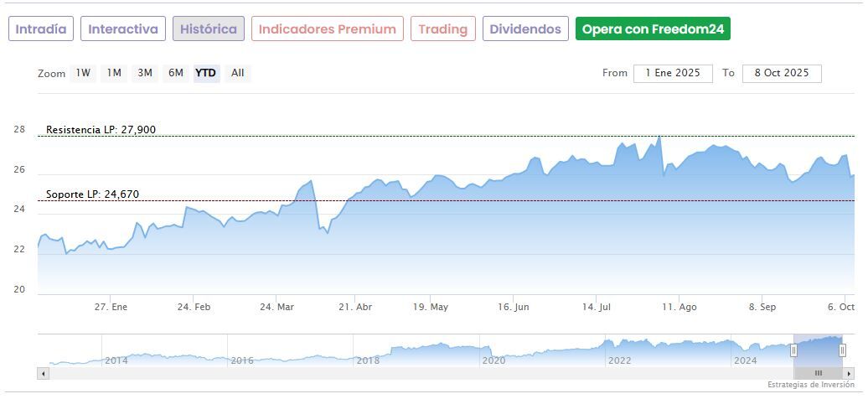868x399 pixels.
Task: Click the Opera con Freedom24 button
Action: pyautogui.click(x=653, y=29)
